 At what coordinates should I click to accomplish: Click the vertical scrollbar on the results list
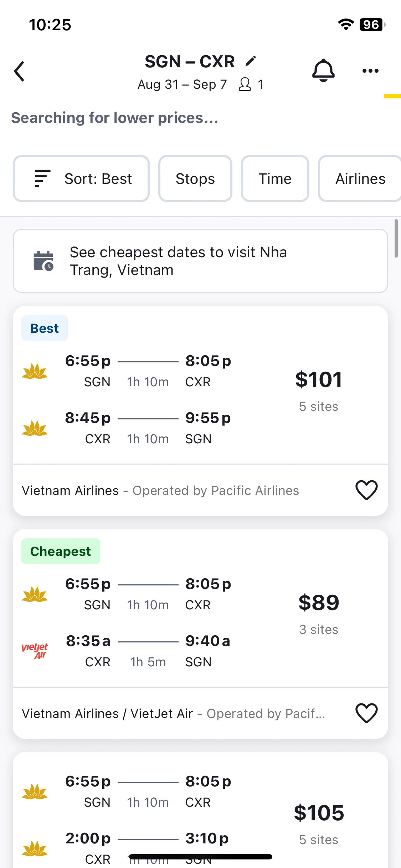396,238
